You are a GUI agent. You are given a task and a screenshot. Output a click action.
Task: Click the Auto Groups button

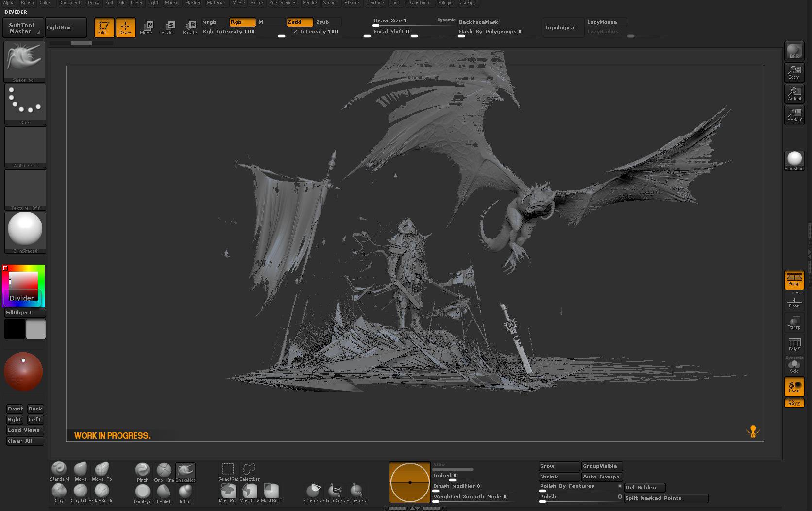601,477
